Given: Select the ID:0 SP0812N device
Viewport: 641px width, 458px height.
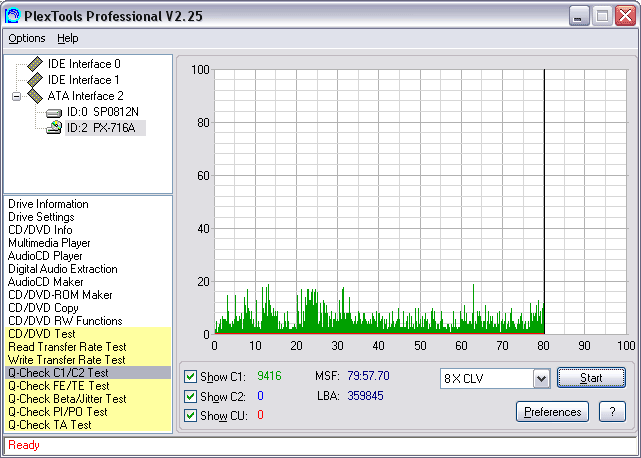Looking at the screenshot, I should pos(103,112).
